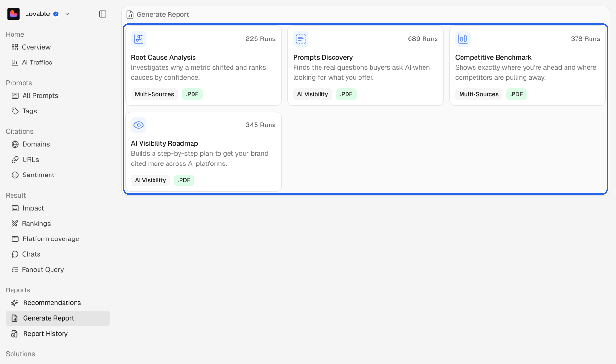The image size is (616, 364).
Task: Click the Fanout Query list icon
Action: (15, 270)
